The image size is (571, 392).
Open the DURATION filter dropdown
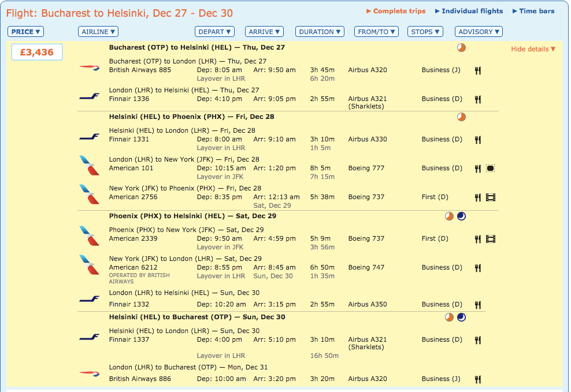[x=320, y=32]
